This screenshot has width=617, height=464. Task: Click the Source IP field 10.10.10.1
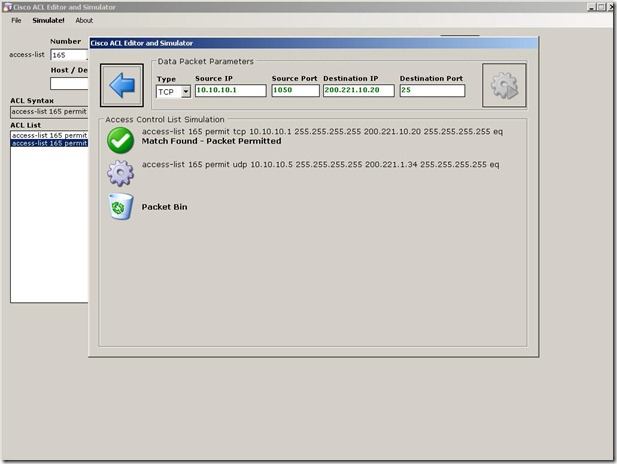point(231,90)
